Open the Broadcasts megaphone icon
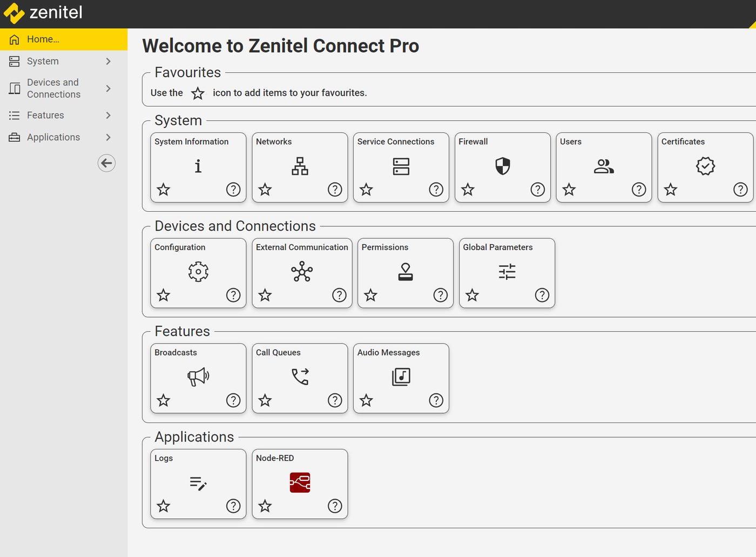The image size is (756, 557). (198, 377)
